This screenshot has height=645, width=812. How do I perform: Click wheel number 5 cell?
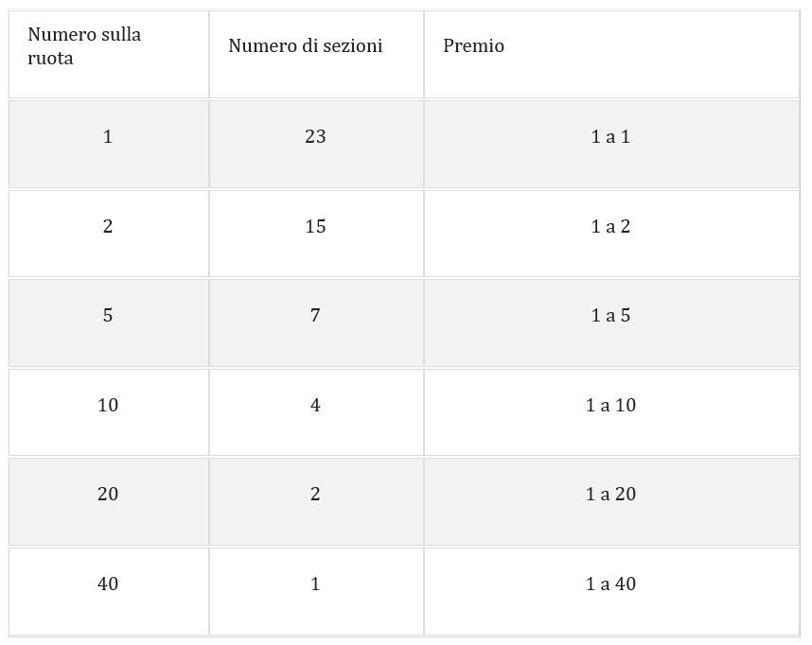[x=108, y=316]
